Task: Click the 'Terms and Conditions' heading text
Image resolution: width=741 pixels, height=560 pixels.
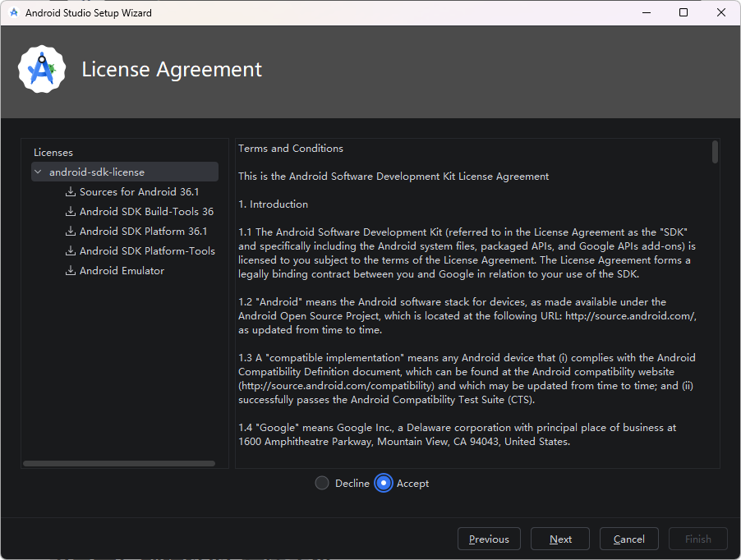Action: pyautogui.click(x=291, y=149)
